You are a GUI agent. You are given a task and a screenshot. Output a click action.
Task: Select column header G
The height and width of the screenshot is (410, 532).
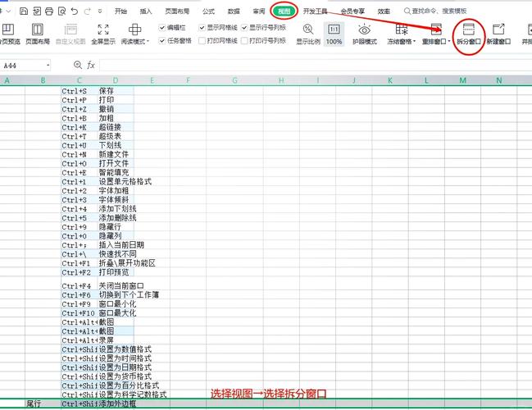(x=234, y=80)
